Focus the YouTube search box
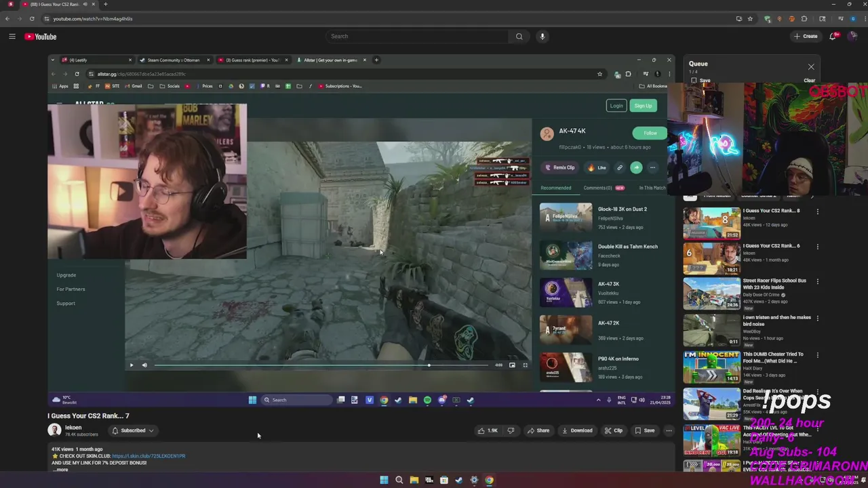 click(x=417, y=37)
